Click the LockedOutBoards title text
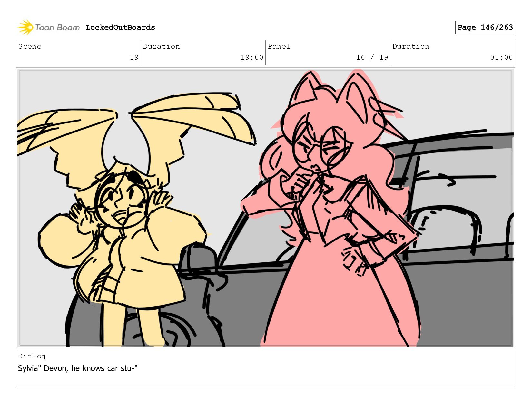 (120, 27)
